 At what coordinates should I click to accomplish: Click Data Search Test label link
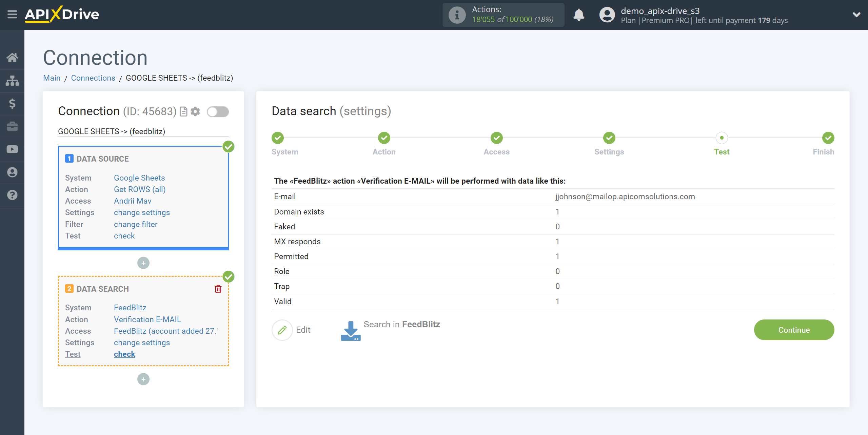pyautogui.click(x=73, y=354)
